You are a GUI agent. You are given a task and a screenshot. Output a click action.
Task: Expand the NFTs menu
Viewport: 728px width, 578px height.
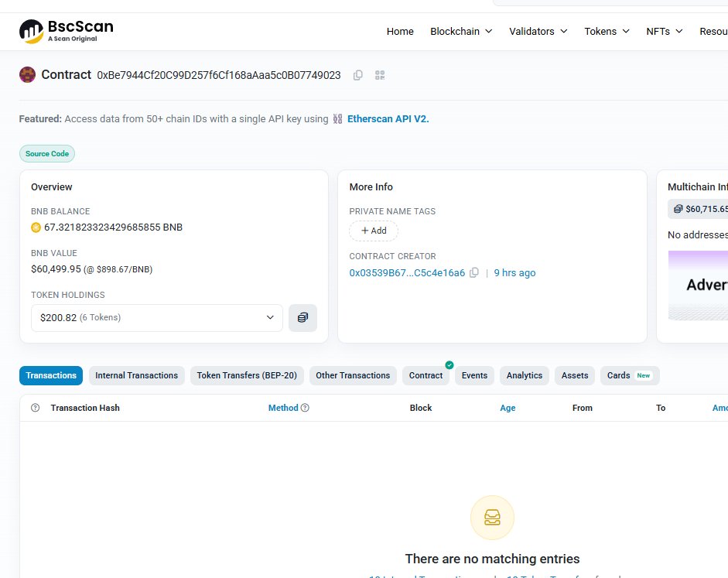pyautogui.click(x=665, y=31)
